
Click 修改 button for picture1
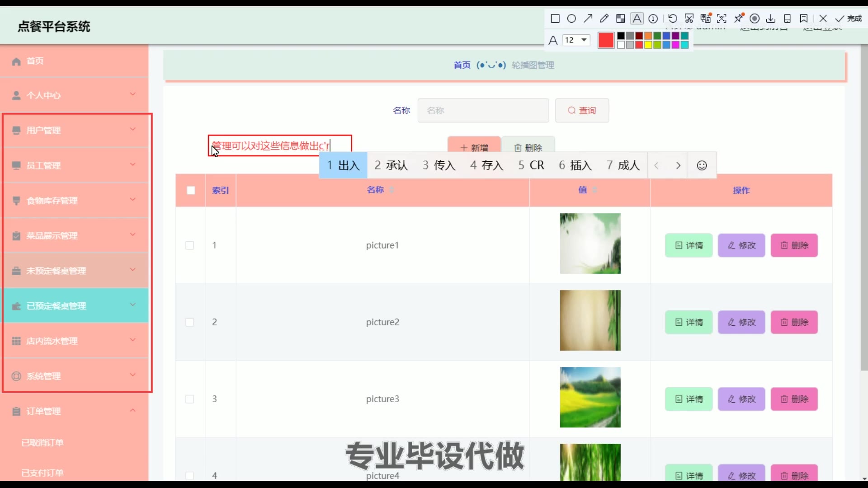point(741,245)
